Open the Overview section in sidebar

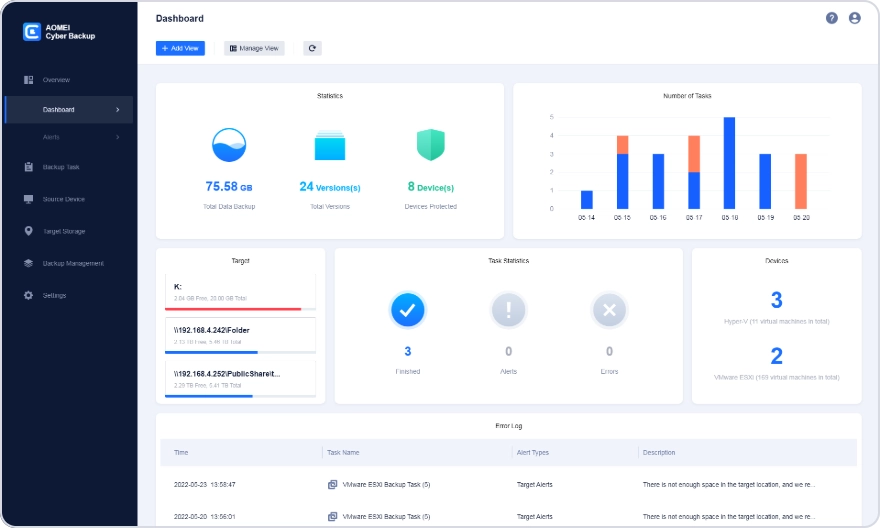click(x=56, y=80)
